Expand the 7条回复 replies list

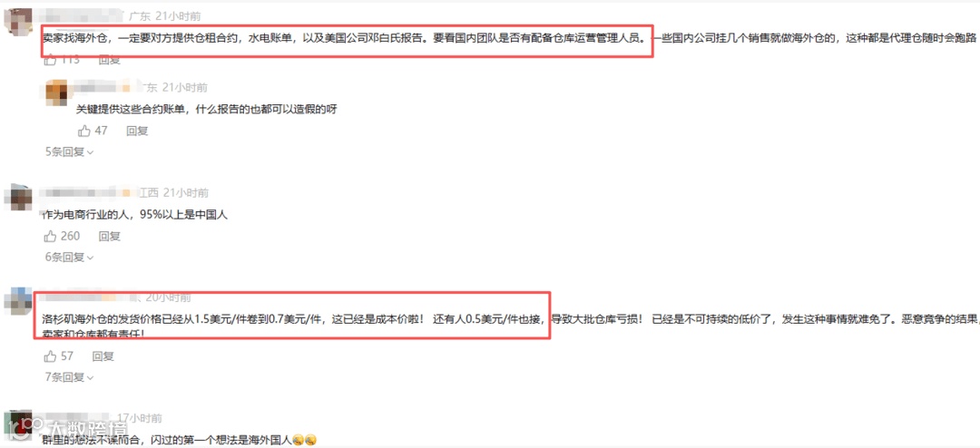click(x=69, y=376)
